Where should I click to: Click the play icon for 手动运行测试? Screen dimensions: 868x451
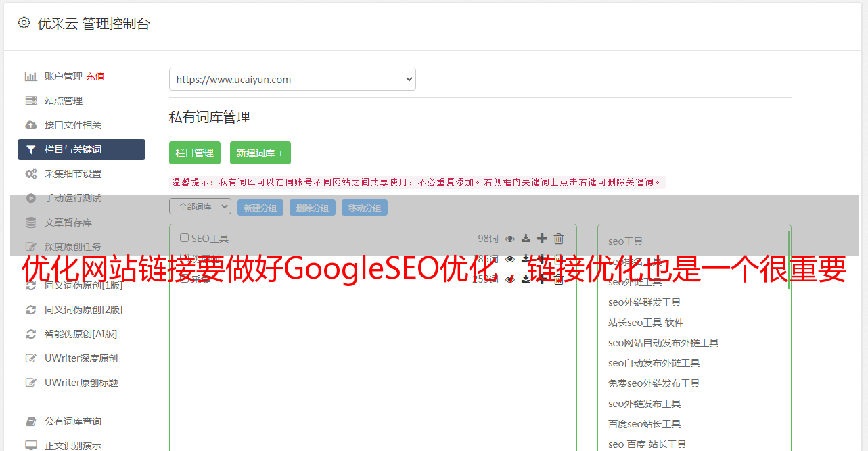tap(30, 198)
